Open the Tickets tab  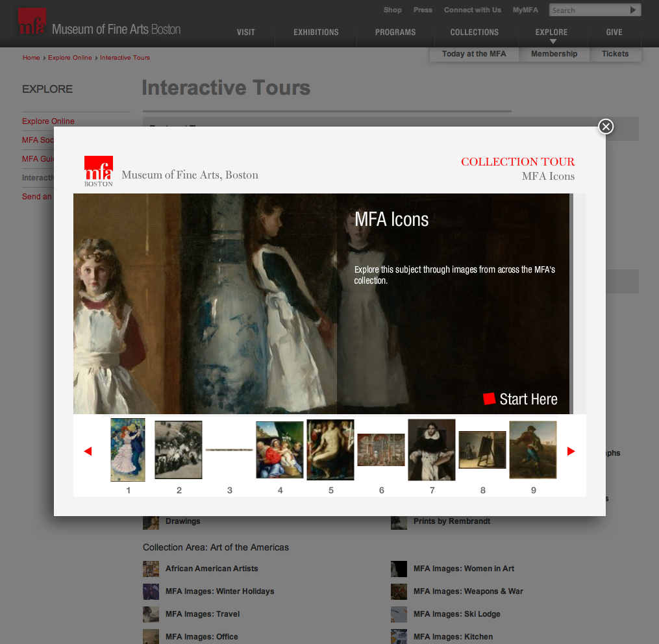click(x=615, y=54)
